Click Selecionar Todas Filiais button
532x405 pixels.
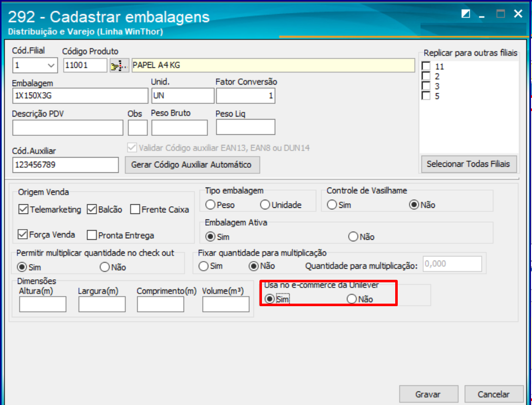pos(469,164)
